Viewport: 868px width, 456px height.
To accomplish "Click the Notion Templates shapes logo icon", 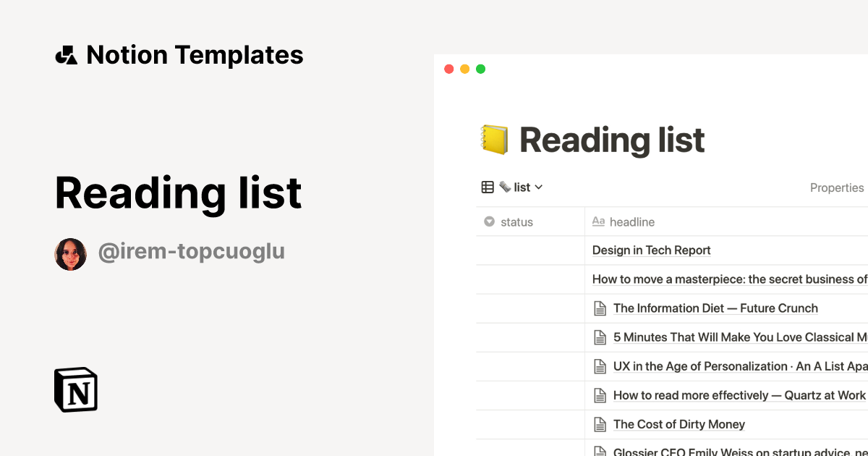I will [66, 55].
